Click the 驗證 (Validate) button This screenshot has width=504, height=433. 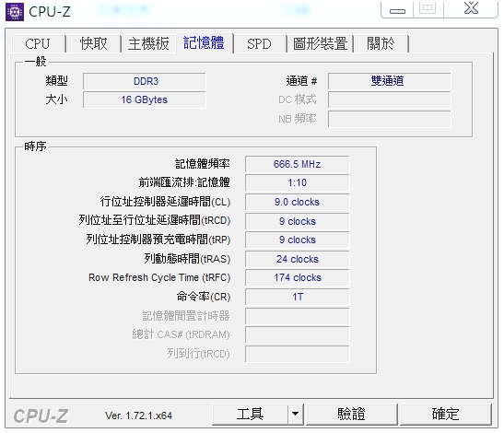tap(351, 414)
